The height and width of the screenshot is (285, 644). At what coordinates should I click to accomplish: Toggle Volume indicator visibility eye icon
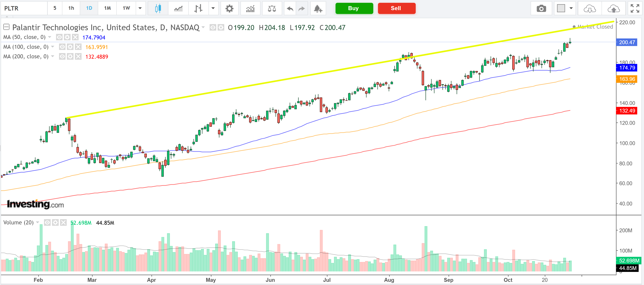pyautogui.click(x=47, y=222)
